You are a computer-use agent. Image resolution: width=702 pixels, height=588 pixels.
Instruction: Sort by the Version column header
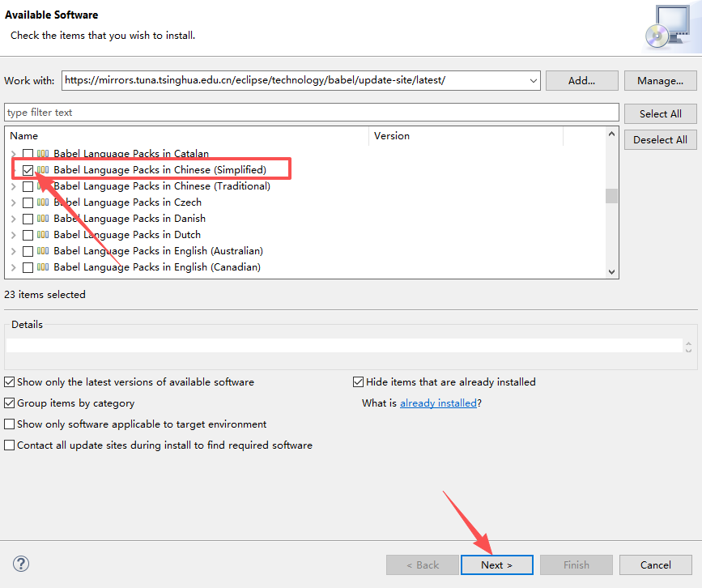[466, 136]
